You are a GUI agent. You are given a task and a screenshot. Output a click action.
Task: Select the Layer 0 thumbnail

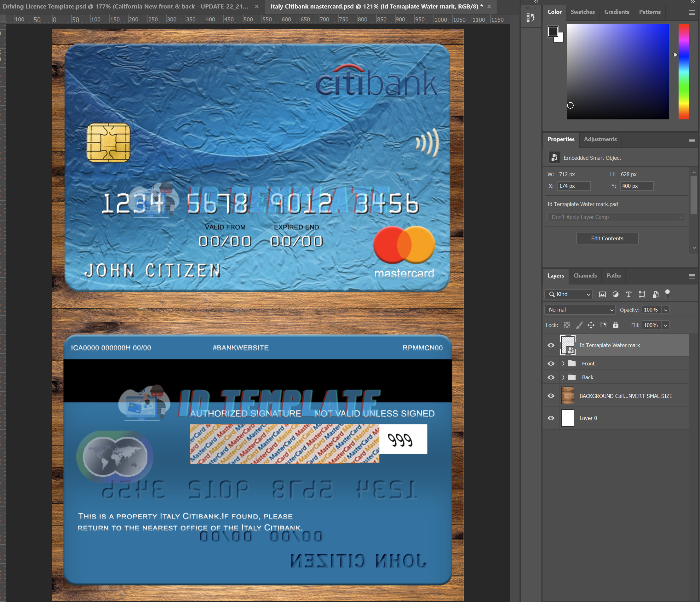point(568,418)
